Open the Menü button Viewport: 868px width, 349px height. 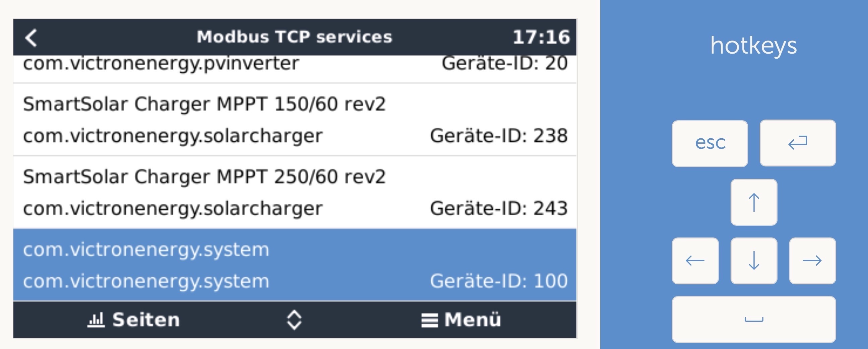(x=461, y=319)
